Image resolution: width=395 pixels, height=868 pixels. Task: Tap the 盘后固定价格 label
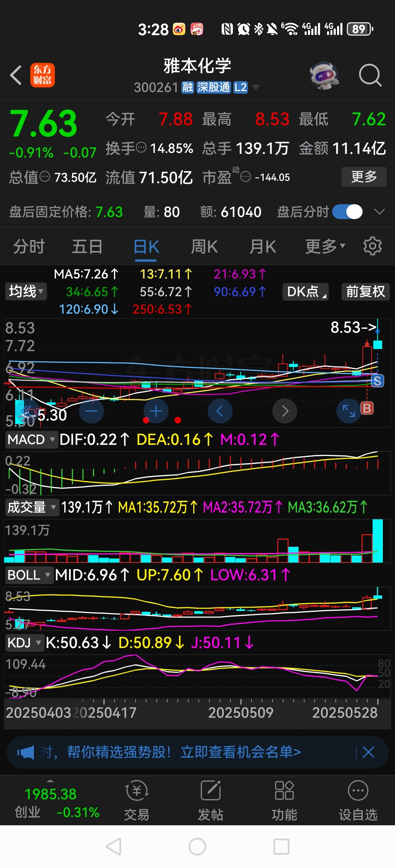tap(50, 212)
